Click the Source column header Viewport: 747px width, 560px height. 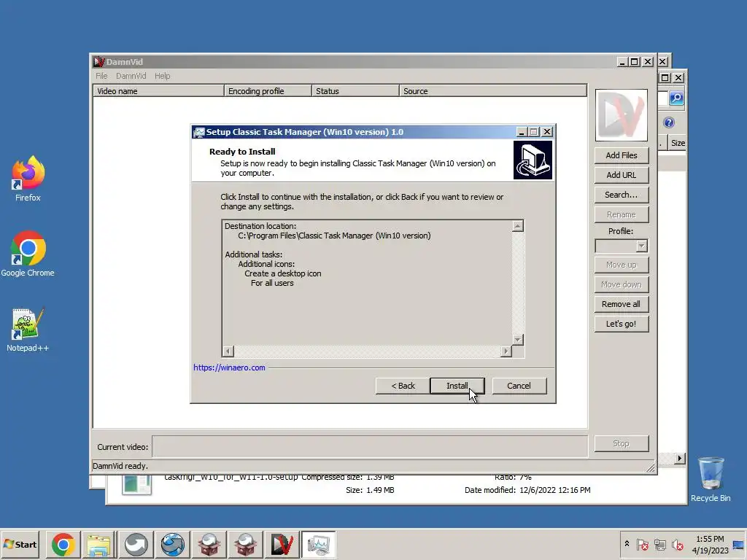tap(493, 91)
